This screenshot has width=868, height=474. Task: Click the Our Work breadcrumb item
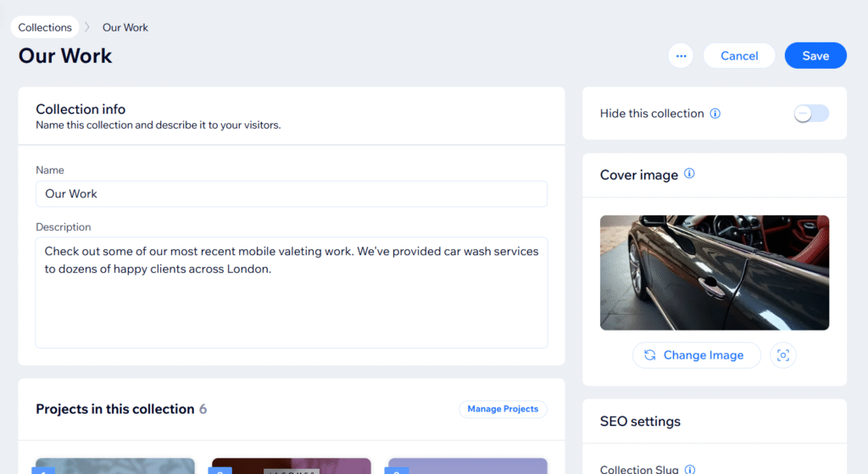tap(125, 27)
